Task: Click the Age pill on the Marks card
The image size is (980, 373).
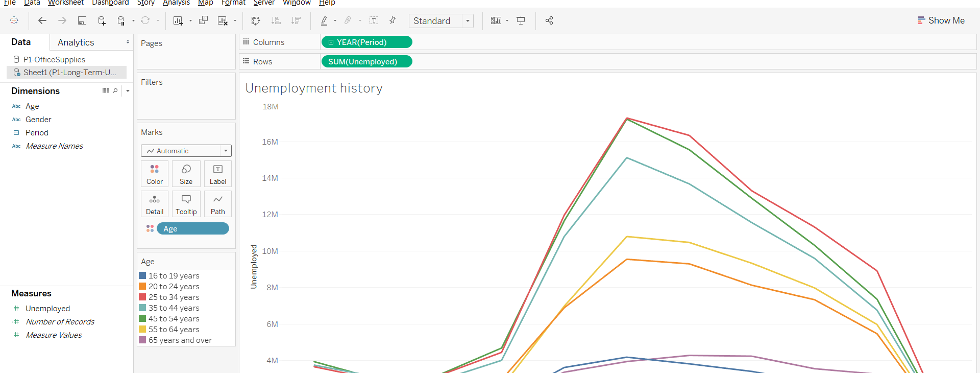Action: (193, 228)
